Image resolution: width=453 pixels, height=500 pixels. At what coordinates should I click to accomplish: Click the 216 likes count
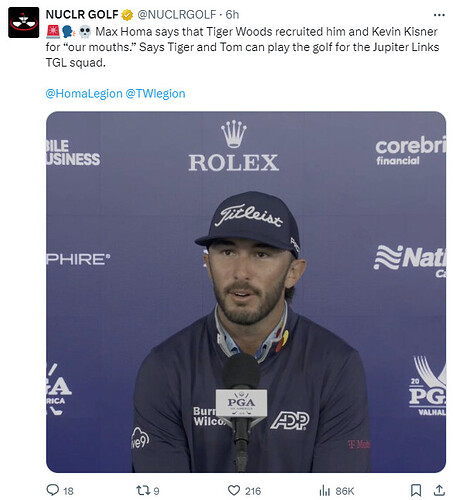point(253,491)
